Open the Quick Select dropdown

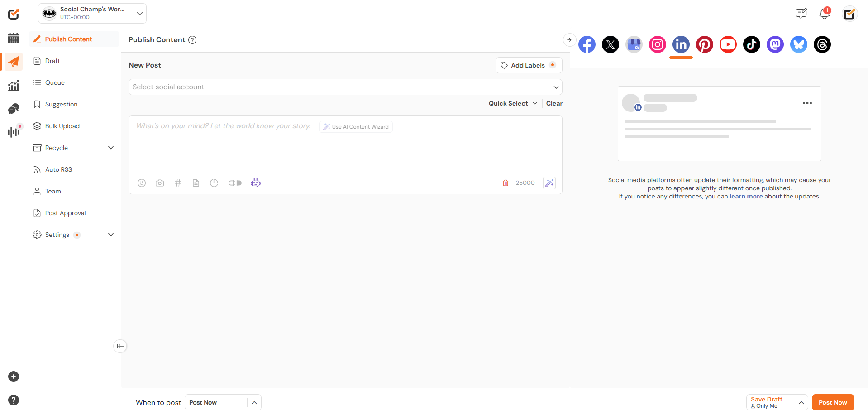[513, 103]
